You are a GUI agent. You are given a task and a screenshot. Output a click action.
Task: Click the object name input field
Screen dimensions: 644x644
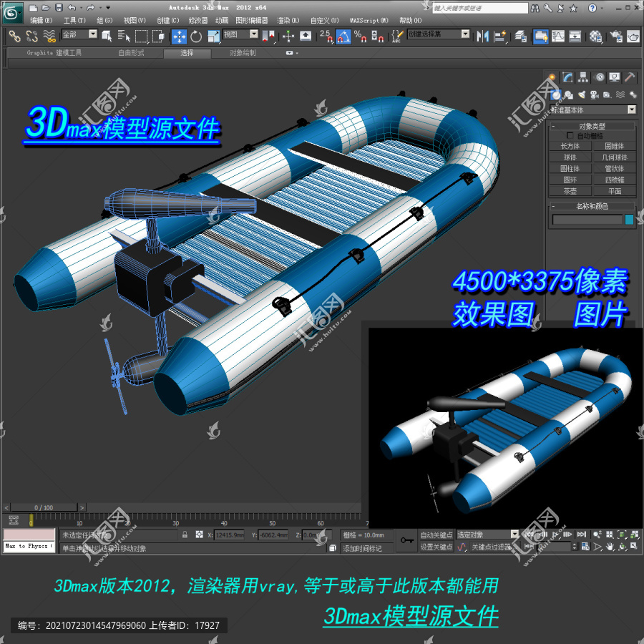587,220
